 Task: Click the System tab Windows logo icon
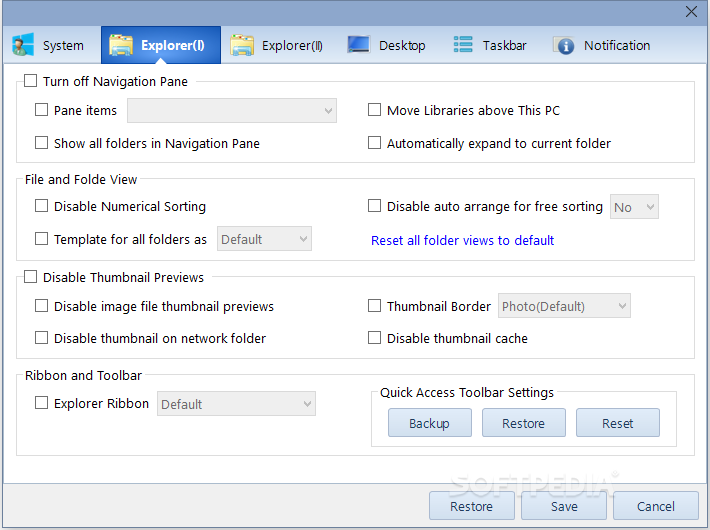(x=22, y=45)
